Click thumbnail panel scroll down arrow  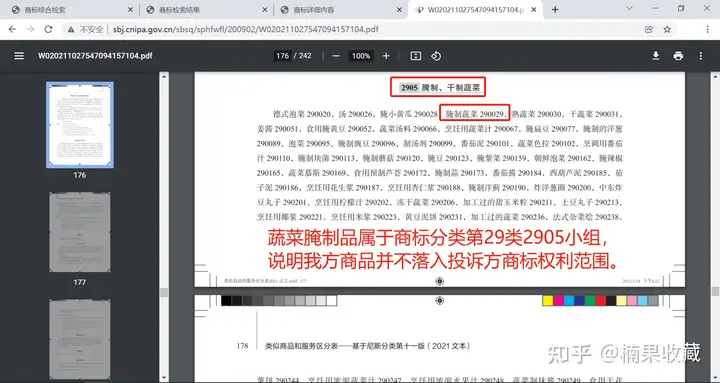pyautogui.click(x=164, y=378)
